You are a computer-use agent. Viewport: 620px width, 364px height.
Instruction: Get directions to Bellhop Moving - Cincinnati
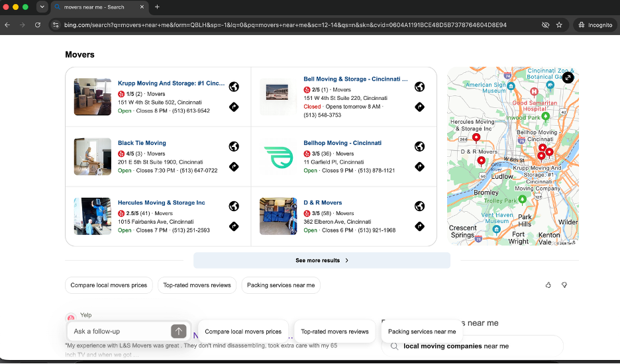coord(419,167)
